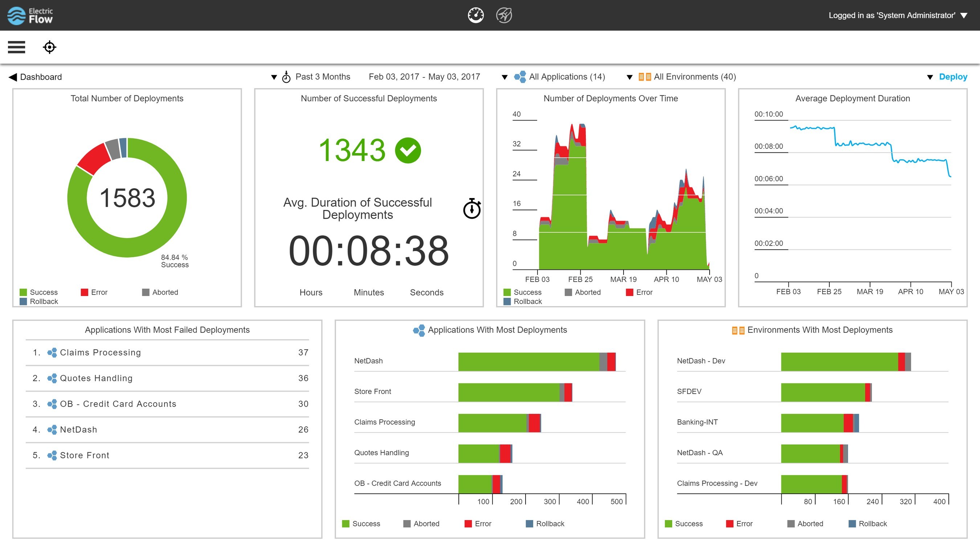The height and width of the screenshot is (551, 980).
Task: Open the hamburger navigation menu
Action: pos(16,47)
